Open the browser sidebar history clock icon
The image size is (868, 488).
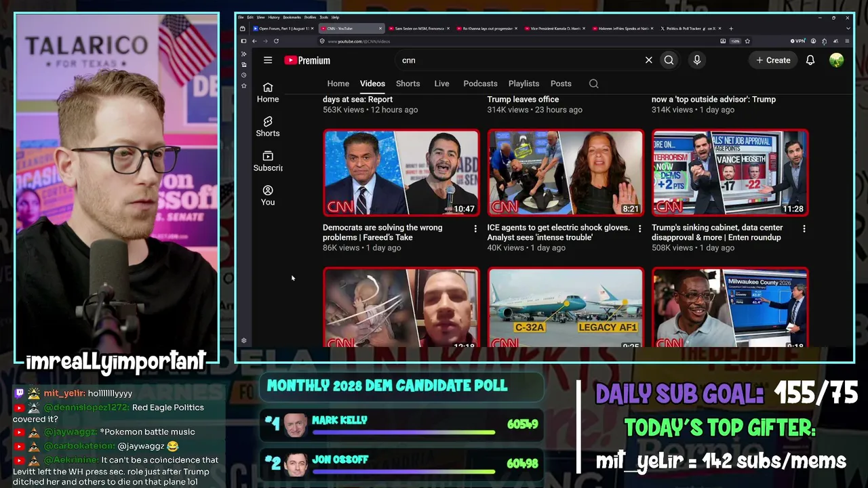(x=244, y=75)
